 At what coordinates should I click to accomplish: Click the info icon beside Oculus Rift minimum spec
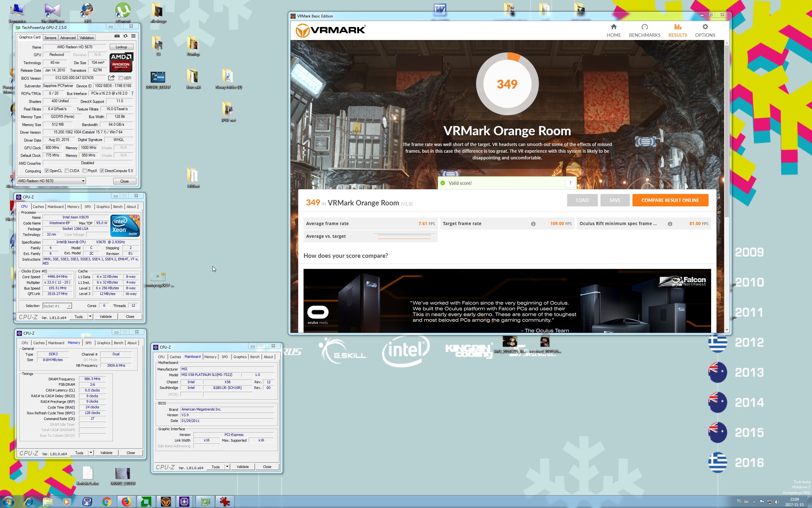pos(670,224)
